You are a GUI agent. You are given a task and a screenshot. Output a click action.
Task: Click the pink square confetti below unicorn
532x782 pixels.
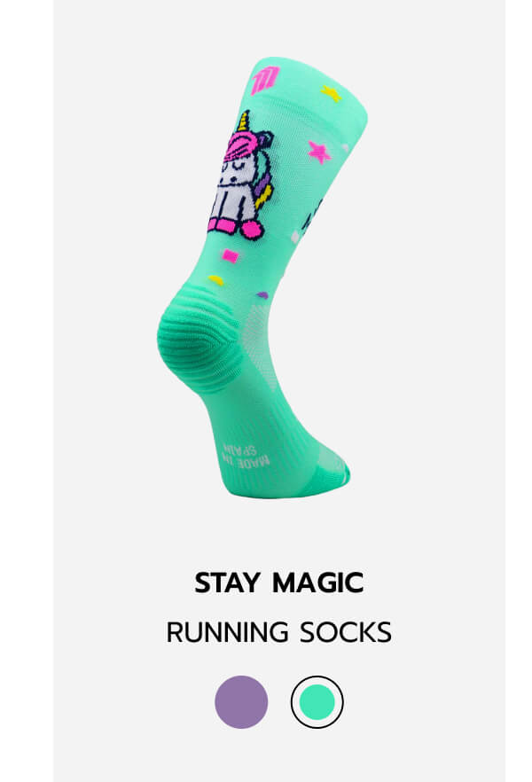[230, 256]
